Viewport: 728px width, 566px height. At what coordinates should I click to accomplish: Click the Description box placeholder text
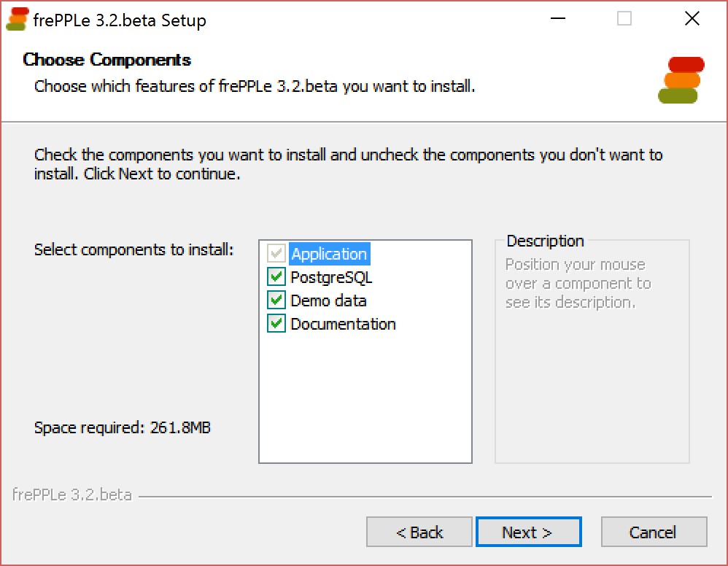point(577,283)
